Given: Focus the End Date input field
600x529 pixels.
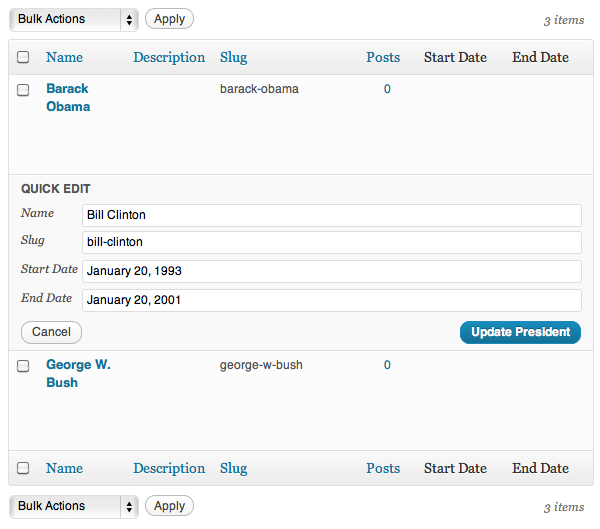Looking at the screenshot, I should click(331, 300).
